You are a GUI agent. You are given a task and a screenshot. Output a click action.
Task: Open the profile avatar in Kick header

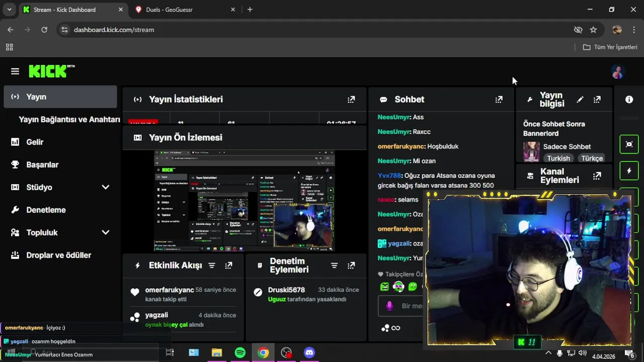pyautogui.click(x=618, y=72)
